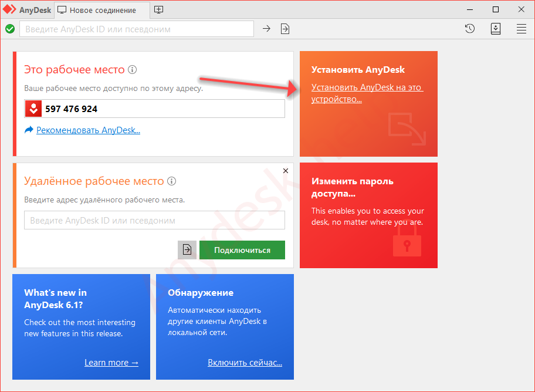Open Рекомендовать AnyDesk link
This screenshot has width=535, height=392.
(x=88, y=130)
